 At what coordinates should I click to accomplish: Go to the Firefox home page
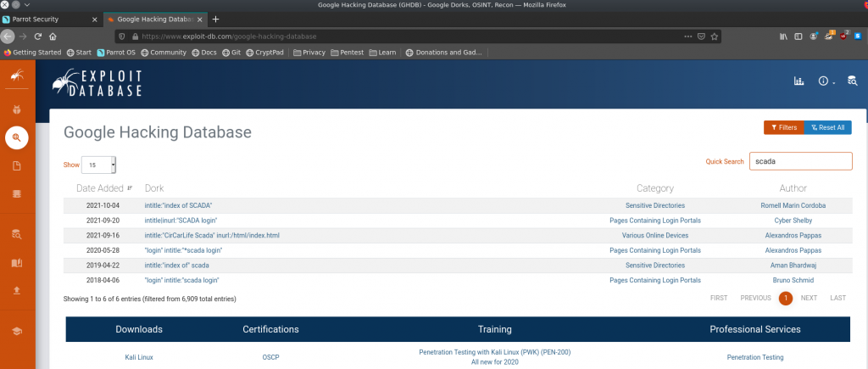[53, 36]
